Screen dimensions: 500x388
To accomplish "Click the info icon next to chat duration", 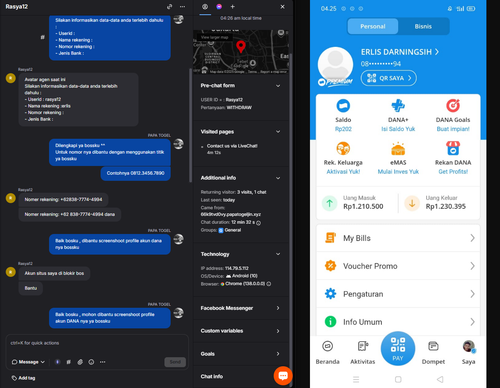I will tap(259, 223).
